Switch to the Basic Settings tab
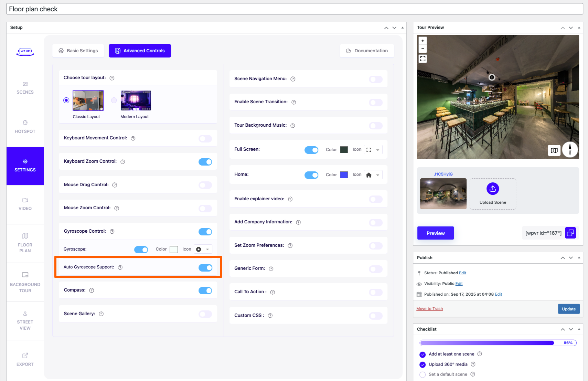This screenshot has width=588, height=381. point(78,51)
